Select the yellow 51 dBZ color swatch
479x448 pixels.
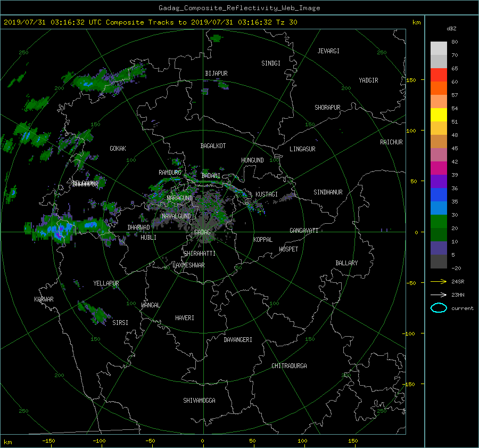point(439,115)
